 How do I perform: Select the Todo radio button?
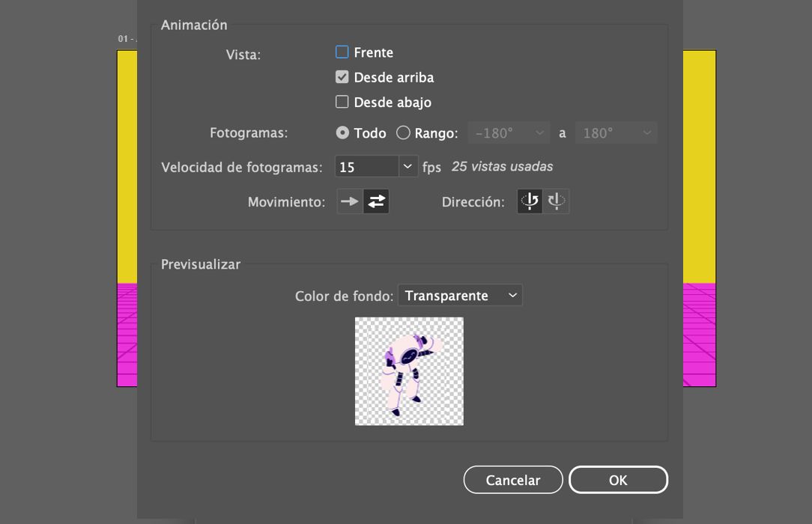344,132
